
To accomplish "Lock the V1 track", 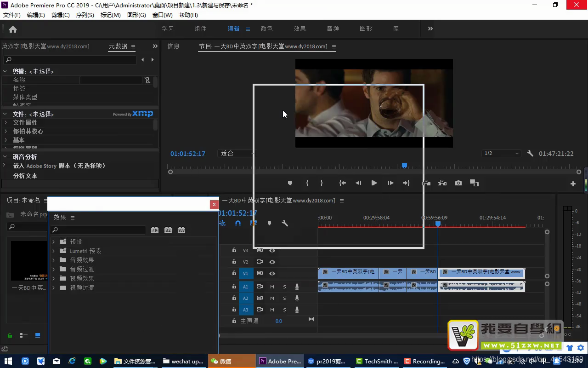I will point(234,273).
